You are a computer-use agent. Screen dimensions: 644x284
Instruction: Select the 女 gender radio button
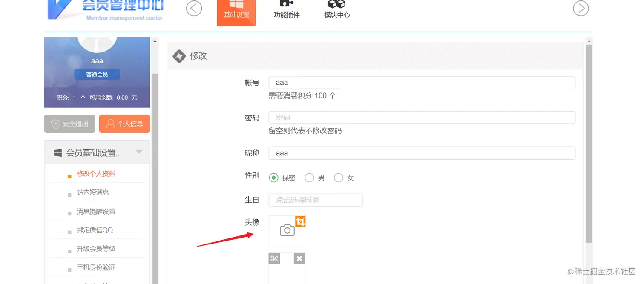[x=339, y=178]
